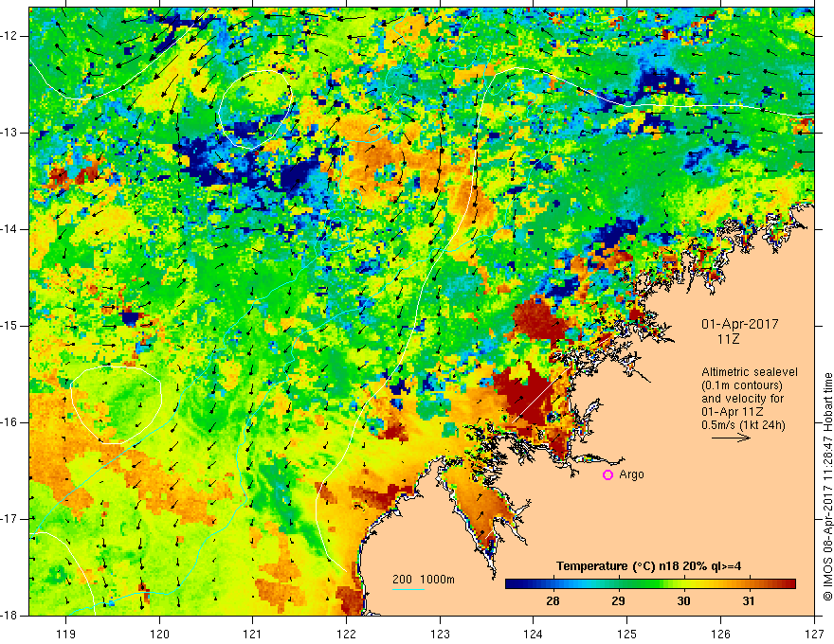Click longitude axis label 121

[x=253, y=634]
